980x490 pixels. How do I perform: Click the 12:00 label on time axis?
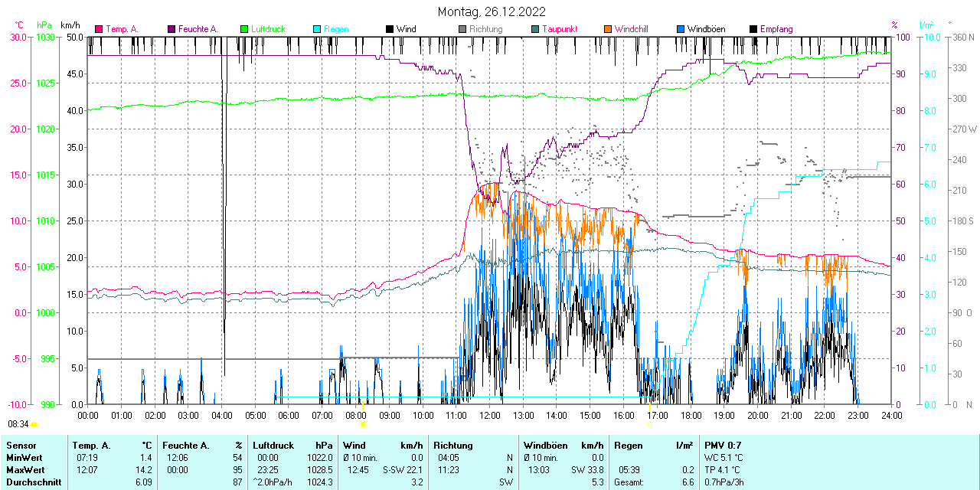point(489,415)
